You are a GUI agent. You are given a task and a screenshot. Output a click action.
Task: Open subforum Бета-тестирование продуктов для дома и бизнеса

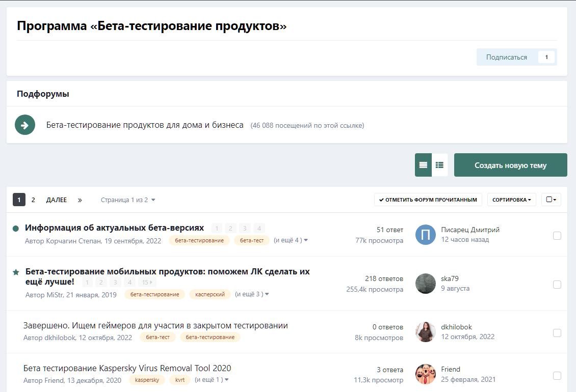[x=145, y=125]
